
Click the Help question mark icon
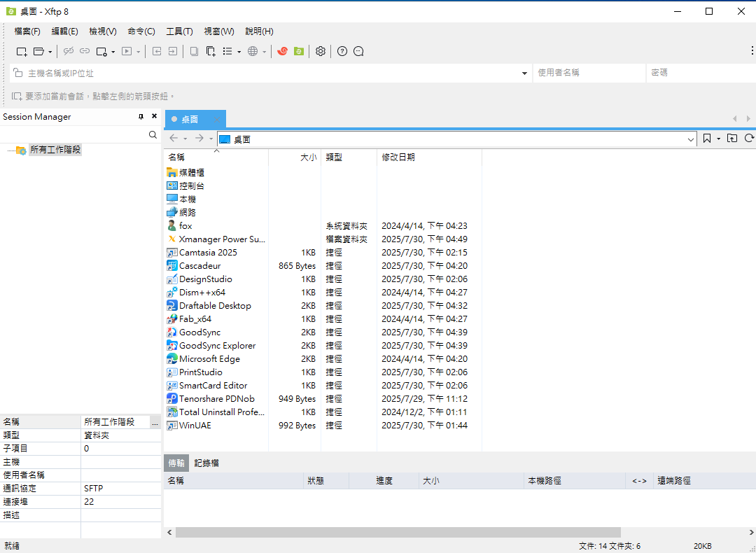point(342,51)
